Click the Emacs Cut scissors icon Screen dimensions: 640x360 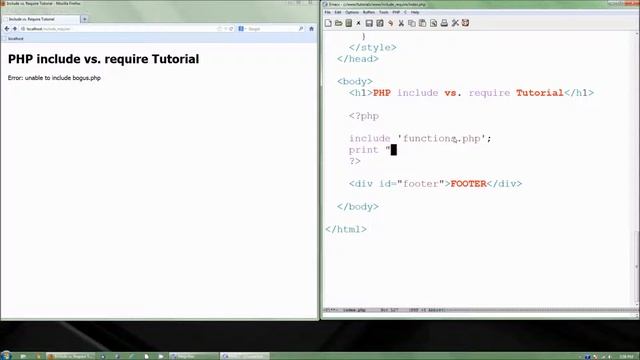(x=401, y=23)
